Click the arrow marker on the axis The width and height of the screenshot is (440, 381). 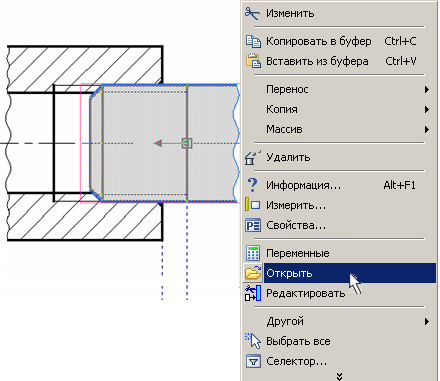(x=158, y=143)
